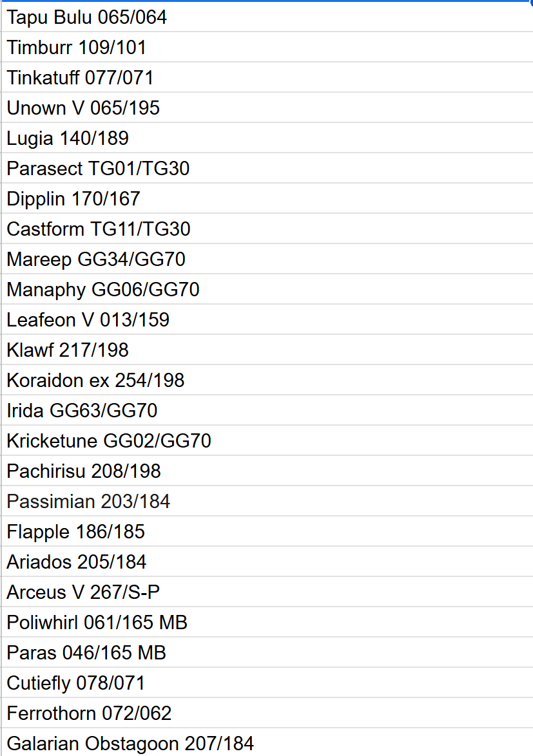The height and width of the screenshot is (756, 533).
Task: Click the Galarian Obstagoon 207/184 cell
Action: pos(130,744)
